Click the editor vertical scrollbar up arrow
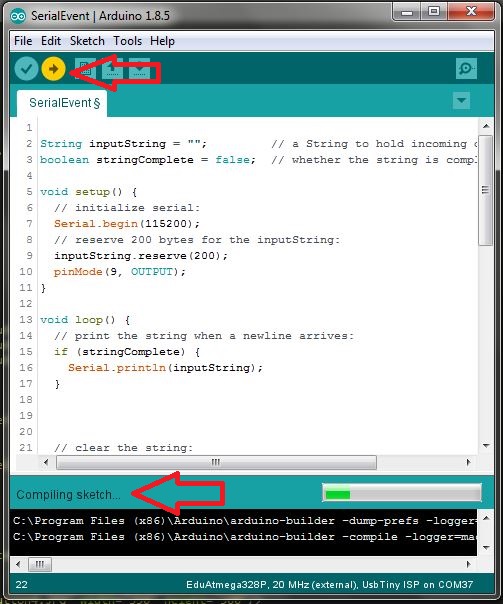 point(486,126)
